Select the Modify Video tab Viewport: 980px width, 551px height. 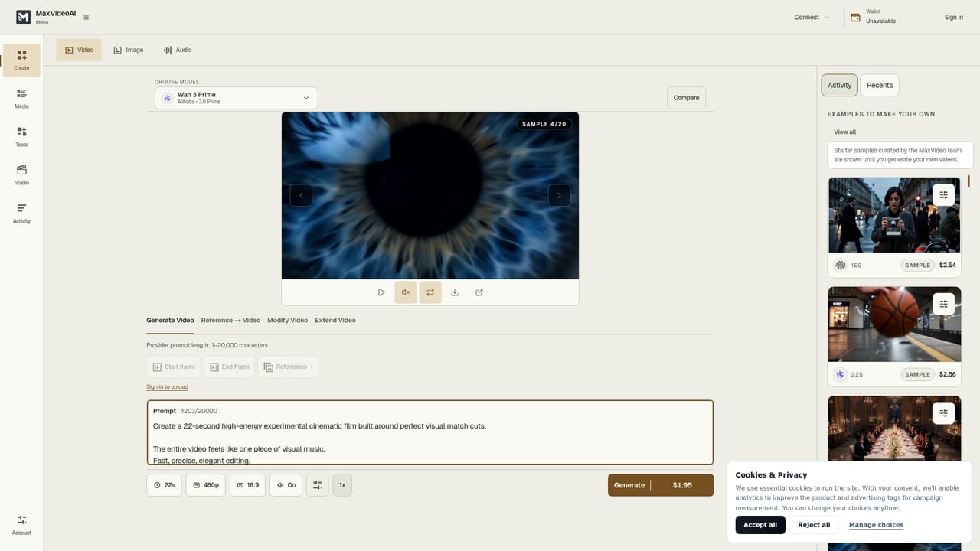(287, 321)
